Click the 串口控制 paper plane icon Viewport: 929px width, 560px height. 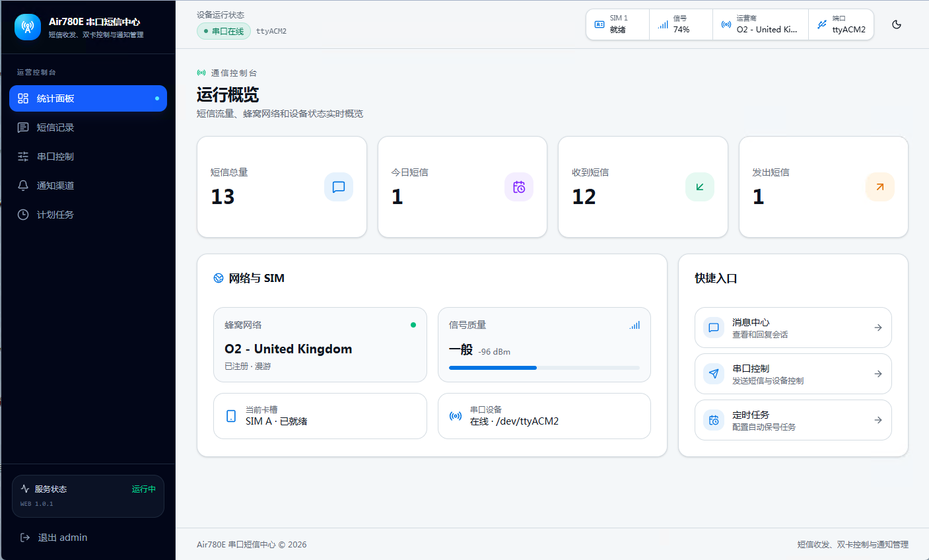click(714, 374)
